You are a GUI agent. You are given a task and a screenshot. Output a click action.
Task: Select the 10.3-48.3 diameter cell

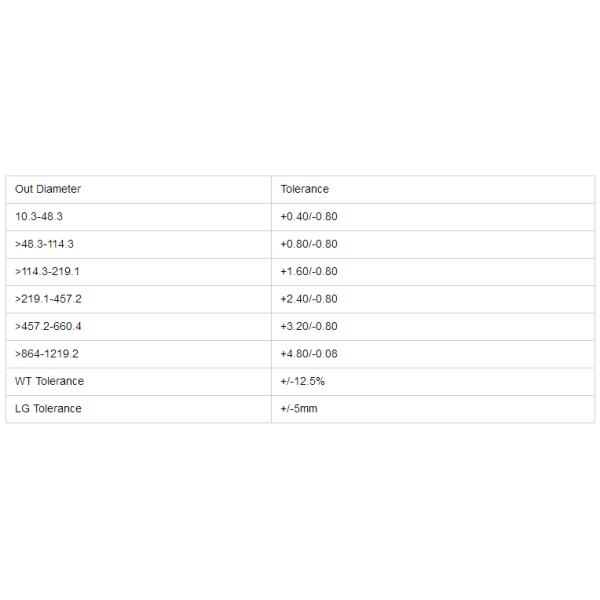pos(39,216)
